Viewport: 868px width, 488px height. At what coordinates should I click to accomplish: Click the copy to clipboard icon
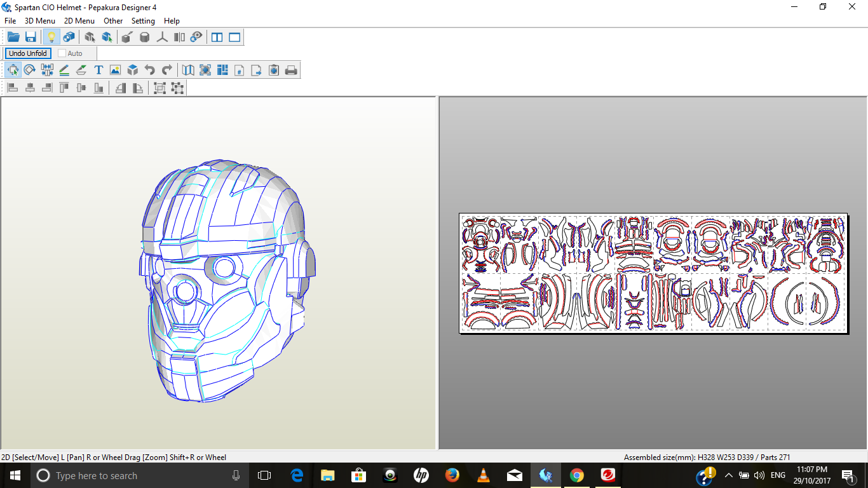click(x=274, y=70)
